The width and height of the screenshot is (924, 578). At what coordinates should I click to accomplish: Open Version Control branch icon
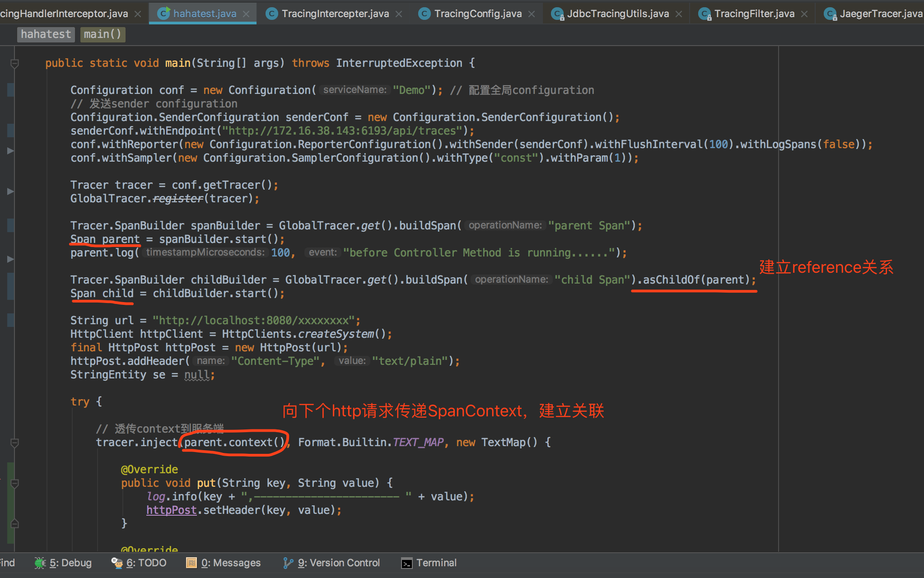tap(288, 563)
